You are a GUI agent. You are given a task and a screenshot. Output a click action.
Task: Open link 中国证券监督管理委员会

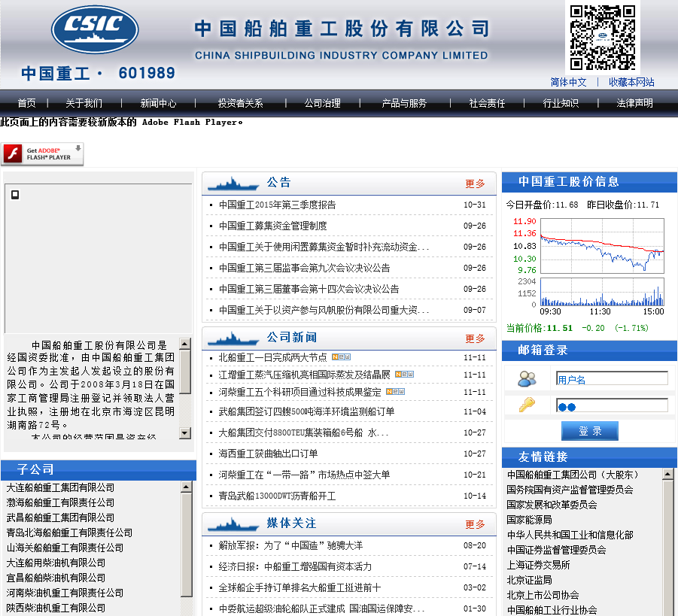pos(557,550)
